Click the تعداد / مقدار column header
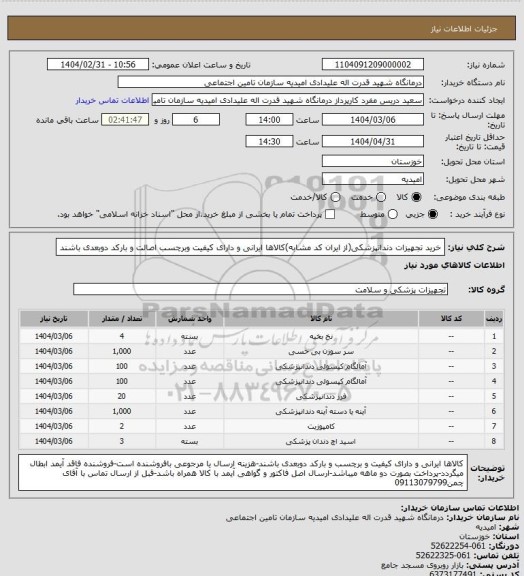 (122, 319)
